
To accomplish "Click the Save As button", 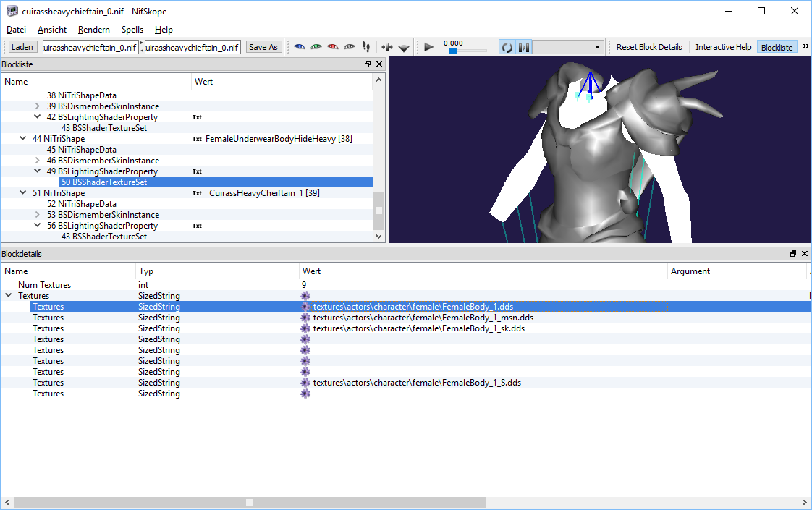I will coord(263,46).
